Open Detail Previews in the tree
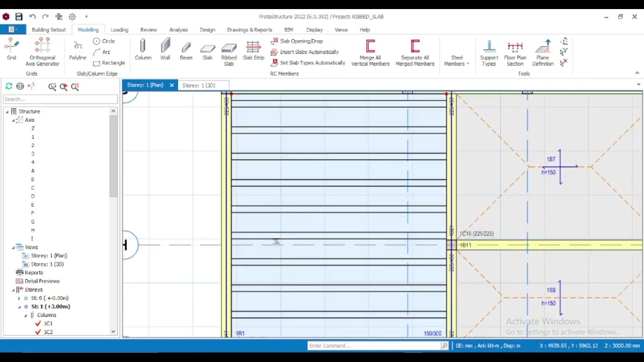Screen dimensions: 644x362 coord(42,282)
